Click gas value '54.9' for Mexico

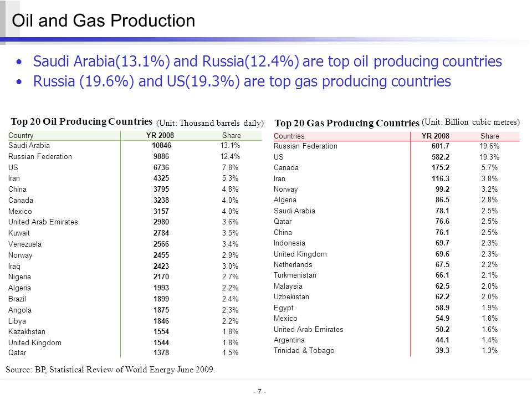pyautogui.click(x=442, y=319)
